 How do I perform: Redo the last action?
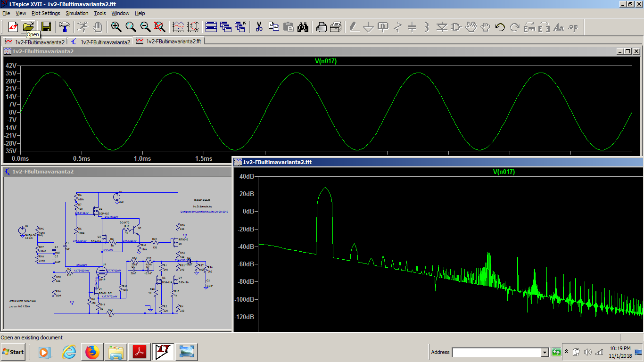coord(515,26)
